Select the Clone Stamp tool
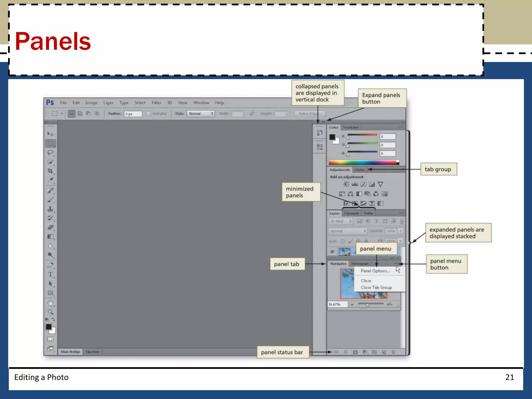This screenshot has height=399, width=532. [50, 209]
